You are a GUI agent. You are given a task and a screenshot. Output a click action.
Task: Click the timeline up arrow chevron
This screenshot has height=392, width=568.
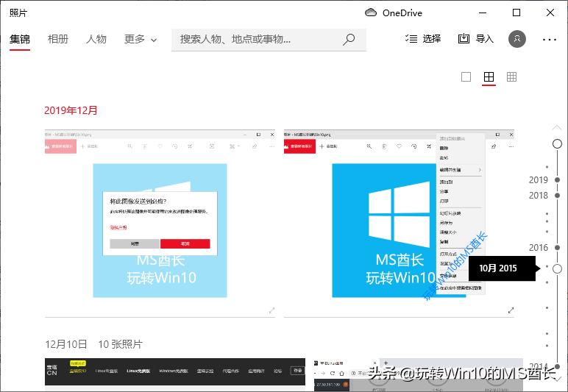[557, 127]
